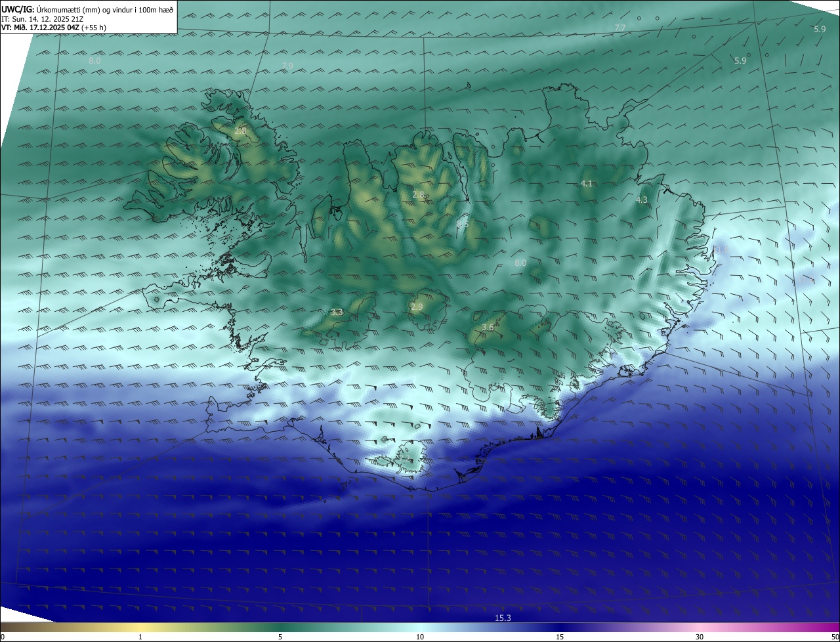
Task: Click the 2.9 value in the central highlands
Action: point(417,307)
